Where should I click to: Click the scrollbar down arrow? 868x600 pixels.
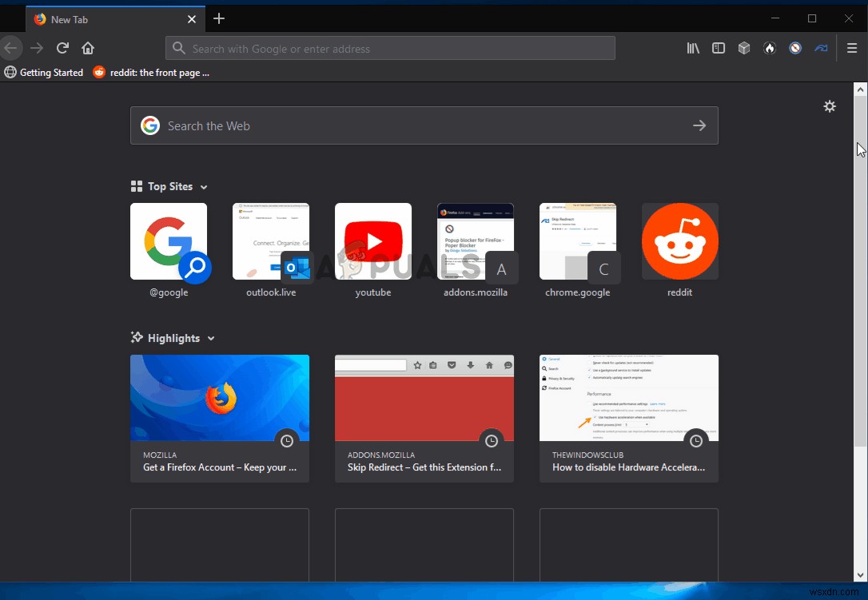tap(861, 574)
